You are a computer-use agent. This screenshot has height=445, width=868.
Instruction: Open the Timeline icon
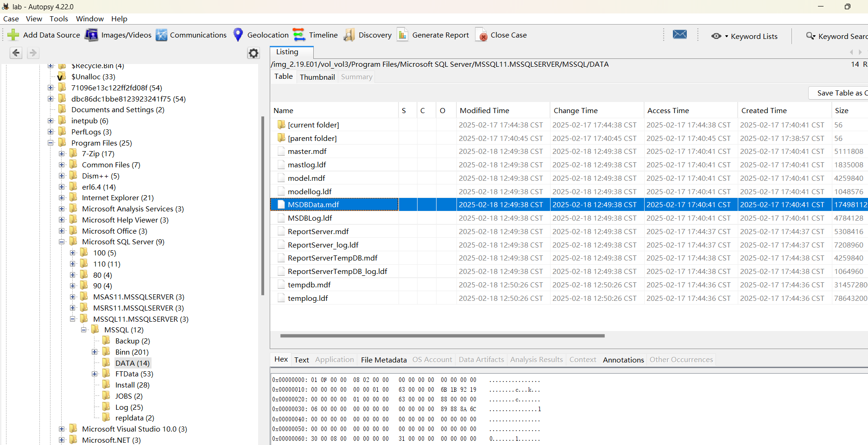pos(299,35)
